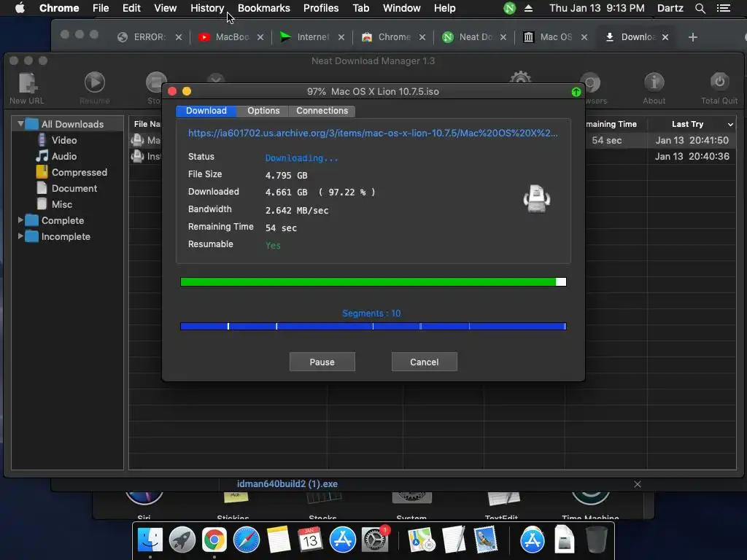The image size is (747, 560).
Task: Switch to the Connections tab in dialog
Action: pos(322,111)
